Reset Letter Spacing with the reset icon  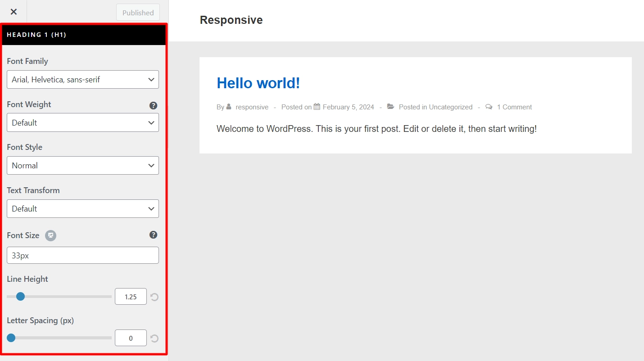coord(154,338)
